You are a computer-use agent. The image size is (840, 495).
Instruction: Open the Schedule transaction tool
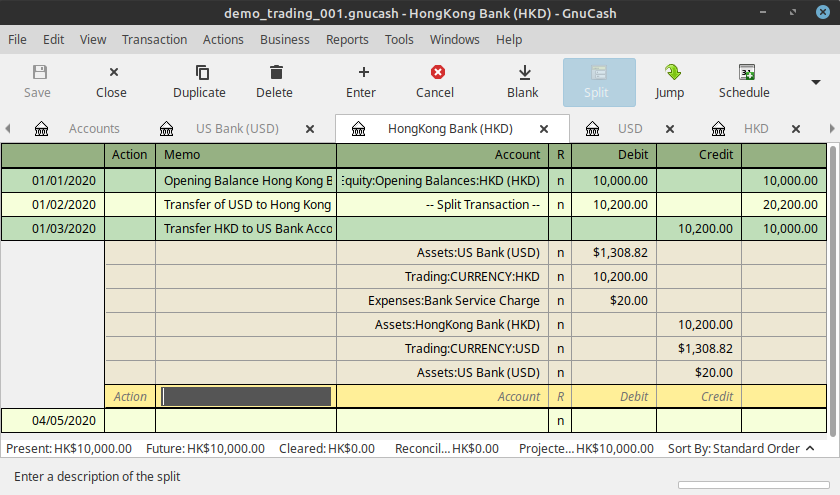pos(744,73)
